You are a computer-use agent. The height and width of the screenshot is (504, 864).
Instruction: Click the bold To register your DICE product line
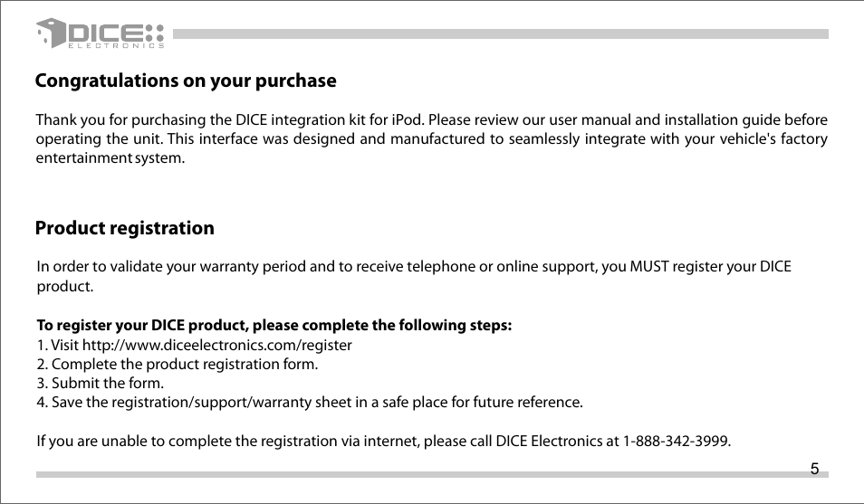(x=274, y=326)
